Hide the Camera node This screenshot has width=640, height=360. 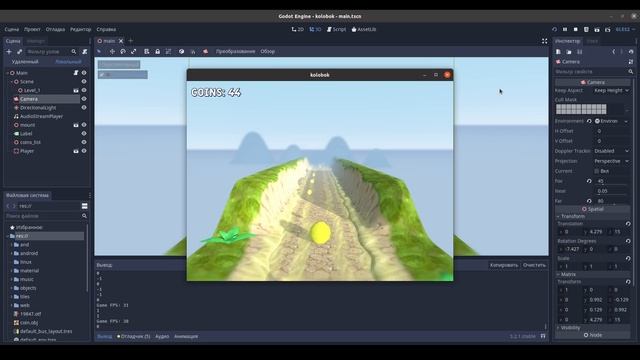coord(84,99)
